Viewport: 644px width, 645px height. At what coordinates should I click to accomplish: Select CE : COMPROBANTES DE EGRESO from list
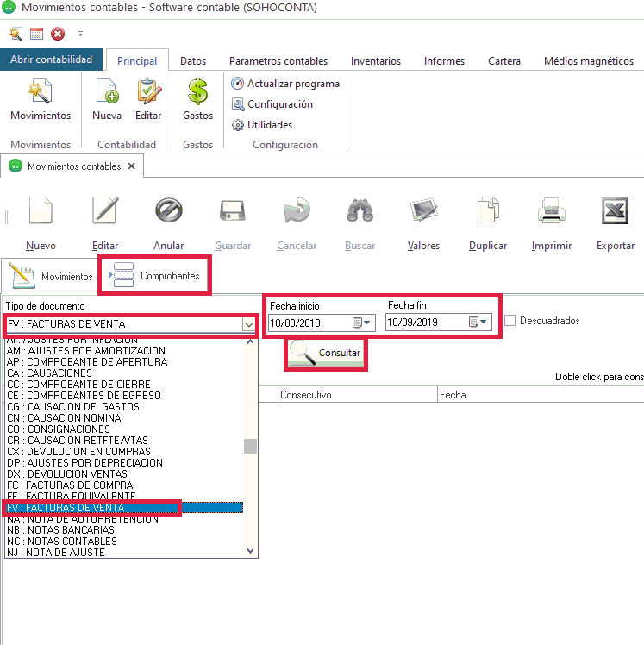point(83,396)
